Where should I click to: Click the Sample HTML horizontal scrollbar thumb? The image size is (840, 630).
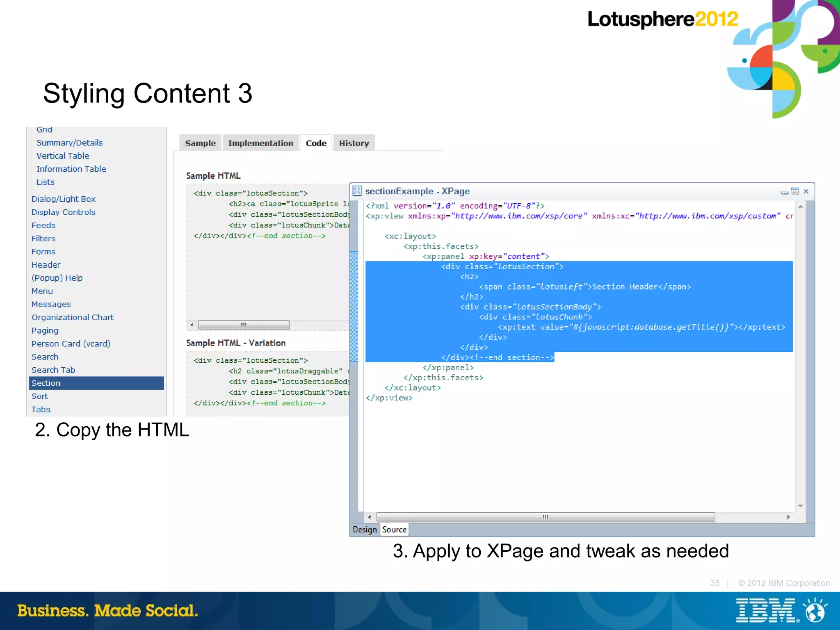[x=244, y=325]
